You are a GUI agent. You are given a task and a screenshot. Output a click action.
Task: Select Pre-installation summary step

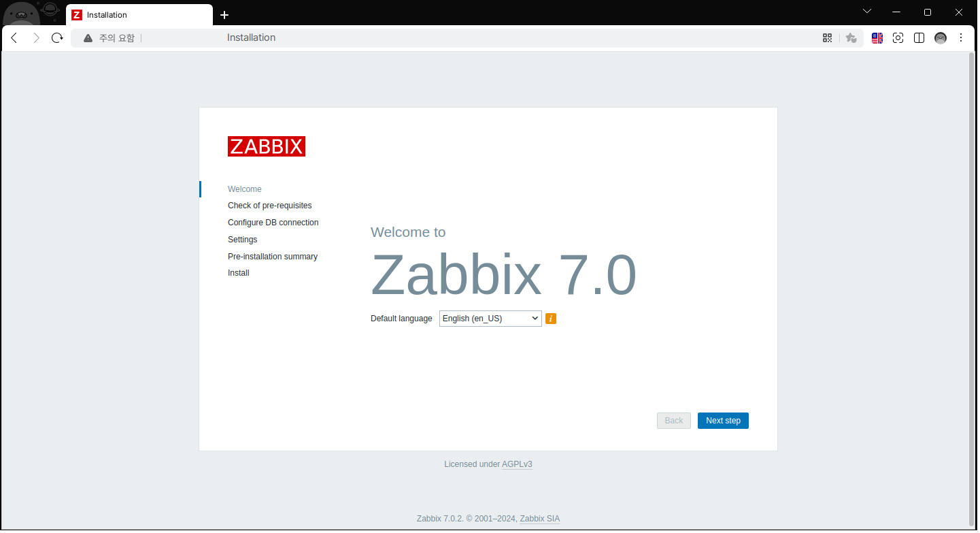(273, 257)
